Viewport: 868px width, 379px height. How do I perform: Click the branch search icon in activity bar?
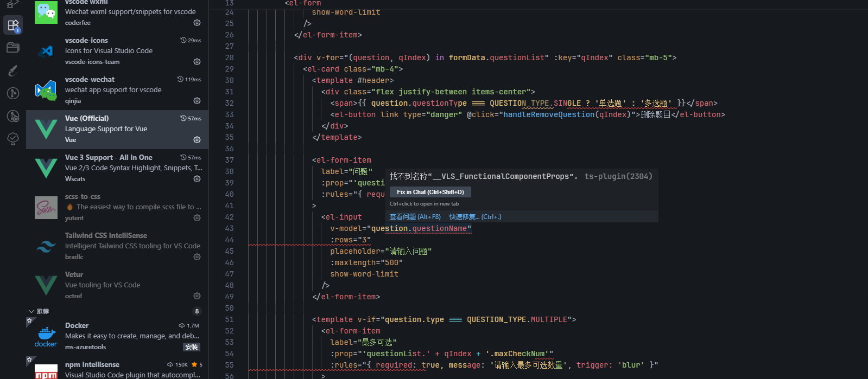pyautogui.click(x=13, y=116)
